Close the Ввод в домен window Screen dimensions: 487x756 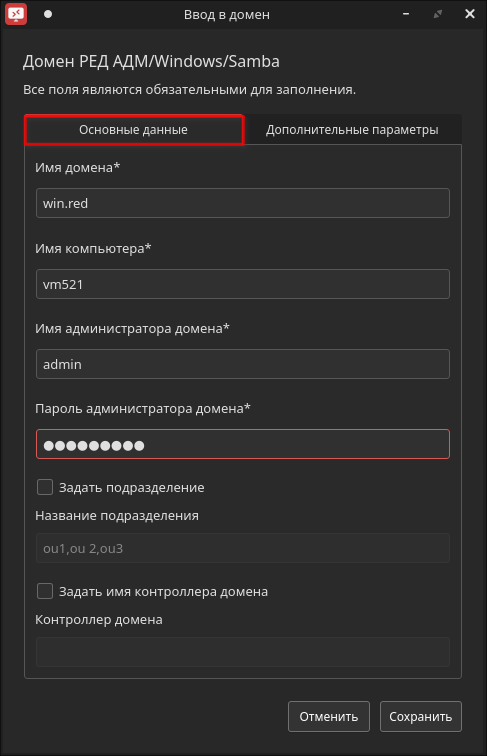coord(470,14)
